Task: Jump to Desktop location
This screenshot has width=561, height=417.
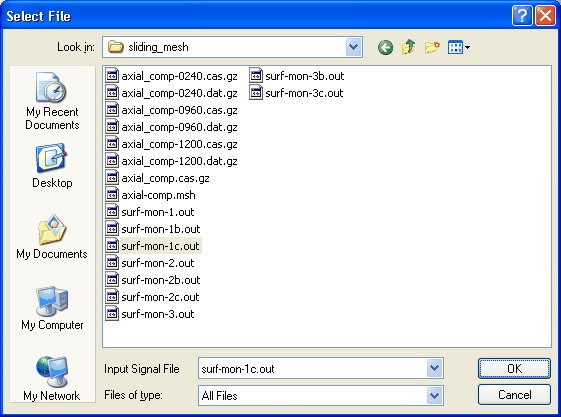Action: click(x=52, y=166)
